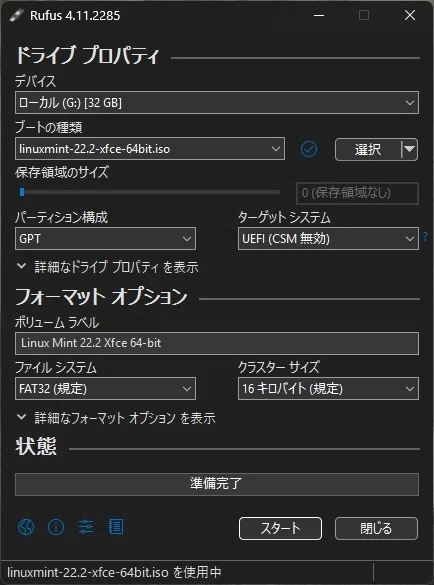Click the パーティション構成 label

[x=62, y=217]
